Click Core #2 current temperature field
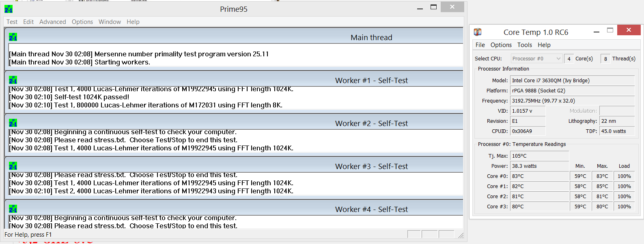The width and height of the screenshot is (644, 244). (539, 197)
